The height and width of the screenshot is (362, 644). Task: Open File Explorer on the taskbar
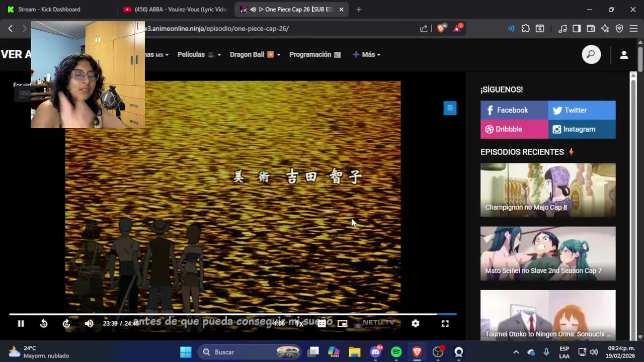[x=355, y=352]
